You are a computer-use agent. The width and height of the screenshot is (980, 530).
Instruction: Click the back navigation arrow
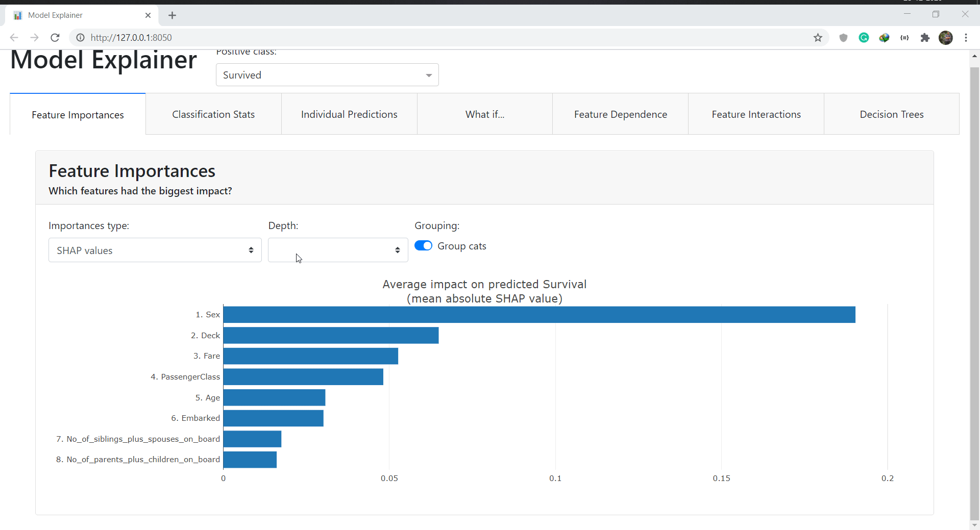point(14,37)
